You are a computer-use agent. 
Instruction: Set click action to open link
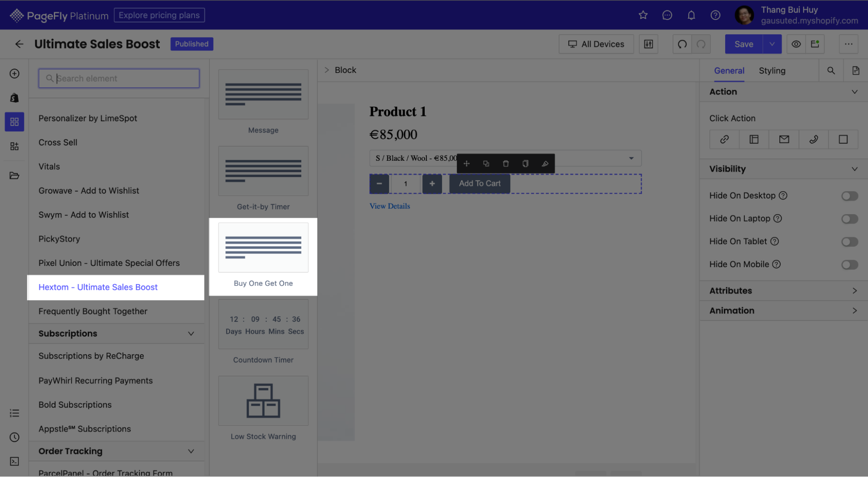pyautogui.click(x=724, y=139)
